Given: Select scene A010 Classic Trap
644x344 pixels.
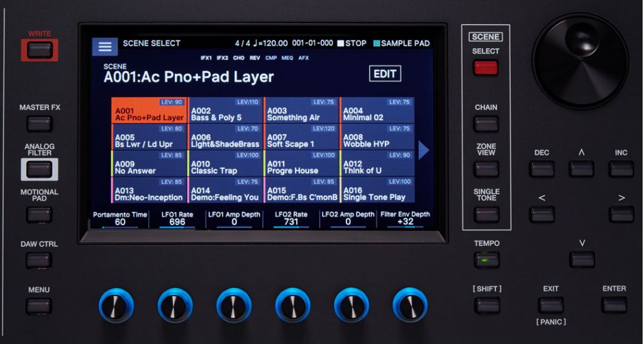Looking at the screenshot, I should (x=225, y=164).
